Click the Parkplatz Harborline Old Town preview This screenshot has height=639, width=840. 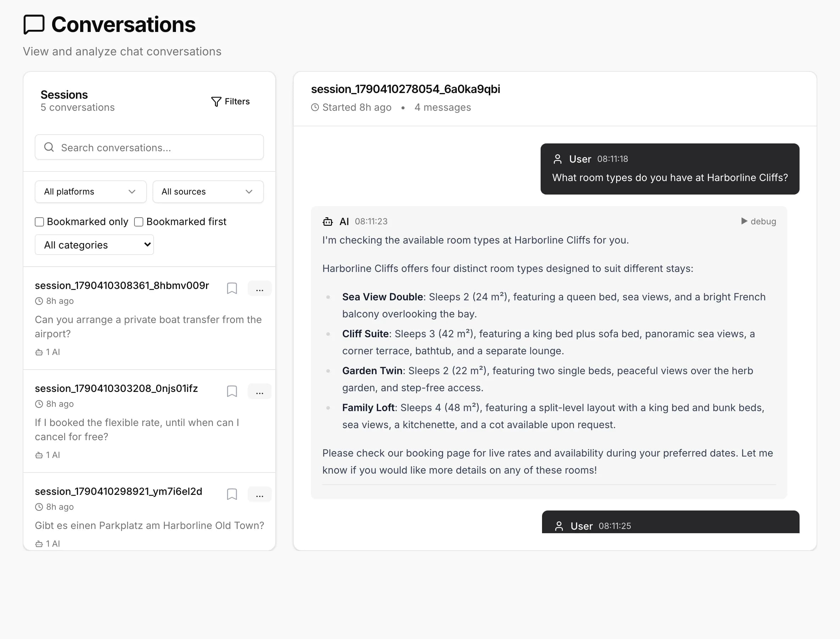coord(149,526)
